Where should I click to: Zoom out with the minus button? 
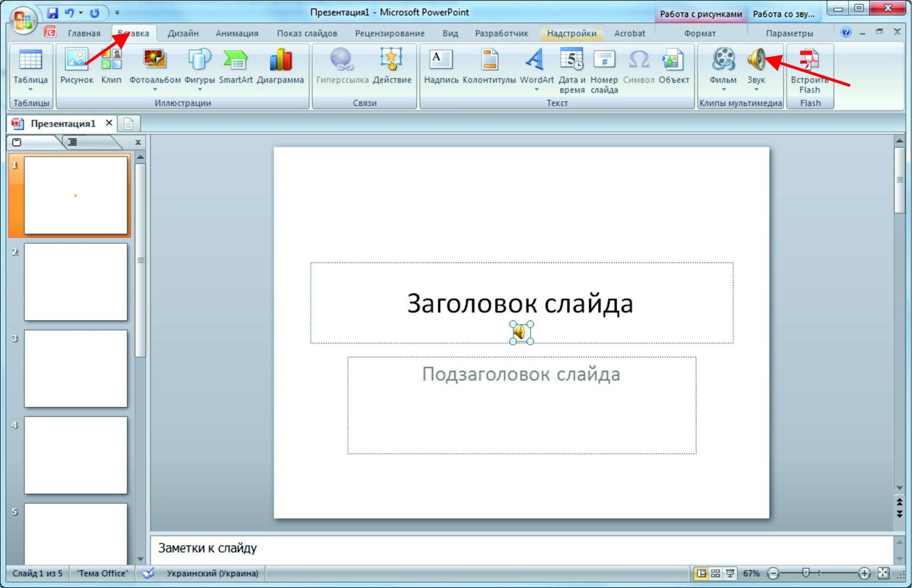(x=773, y=573)
